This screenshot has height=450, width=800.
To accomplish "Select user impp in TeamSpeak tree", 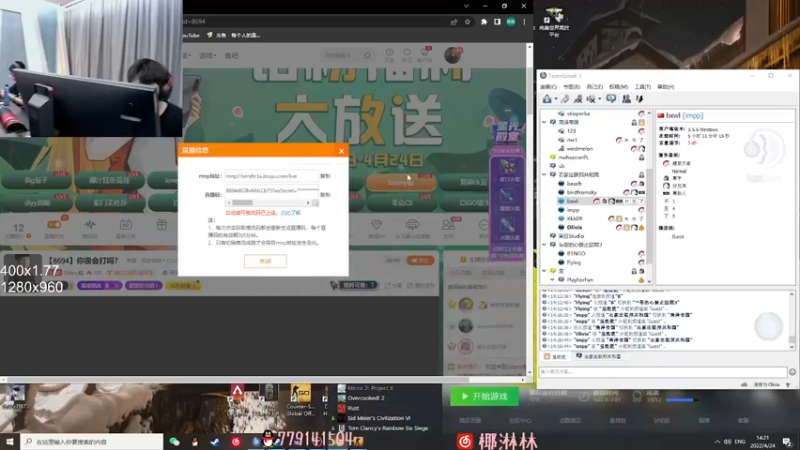I will [573, 210].
